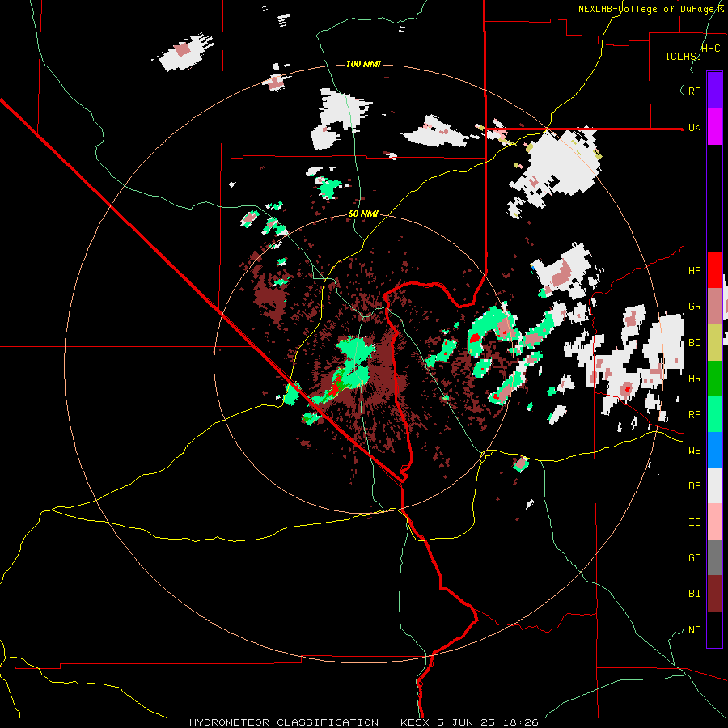Click the 'UK' legend label

[694, 128]
